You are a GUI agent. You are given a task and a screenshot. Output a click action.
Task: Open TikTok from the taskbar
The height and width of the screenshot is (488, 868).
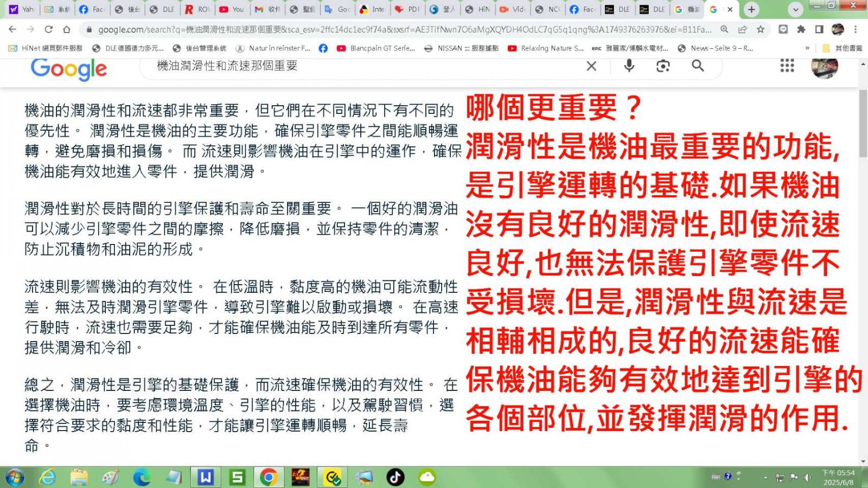tap(395, 477)
